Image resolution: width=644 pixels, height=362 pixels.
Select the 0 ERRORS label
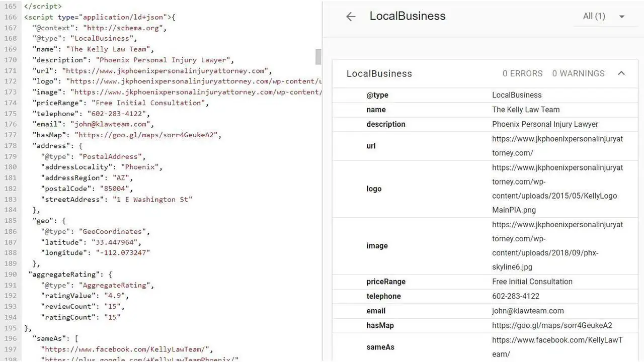(x=522, y=73)
